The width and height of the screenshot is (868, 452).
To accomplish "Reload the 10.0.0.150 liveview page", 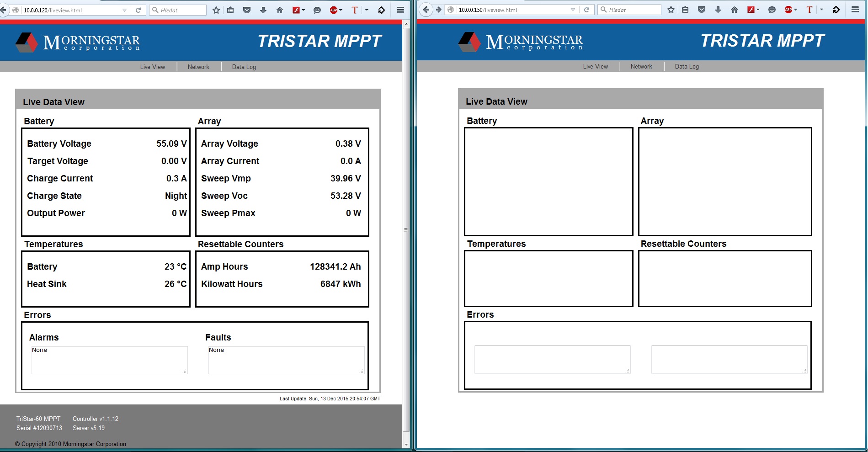I will point(586,10).
